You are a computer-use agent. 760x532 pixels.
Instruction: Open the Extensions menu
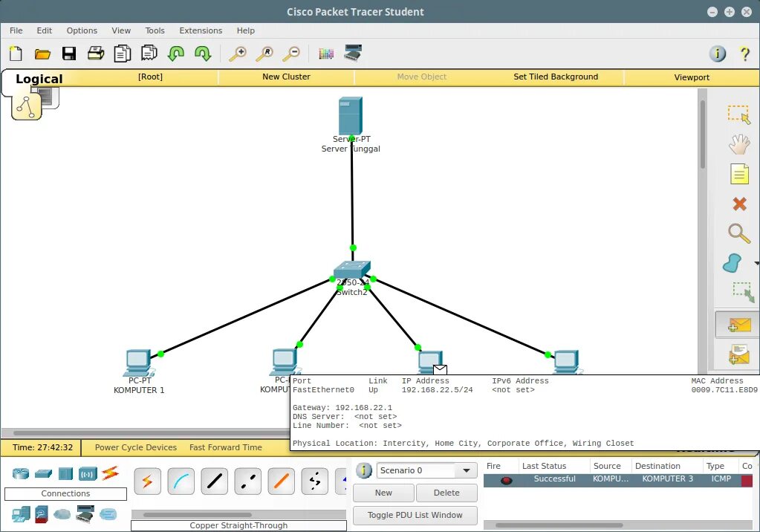point(201,30)
